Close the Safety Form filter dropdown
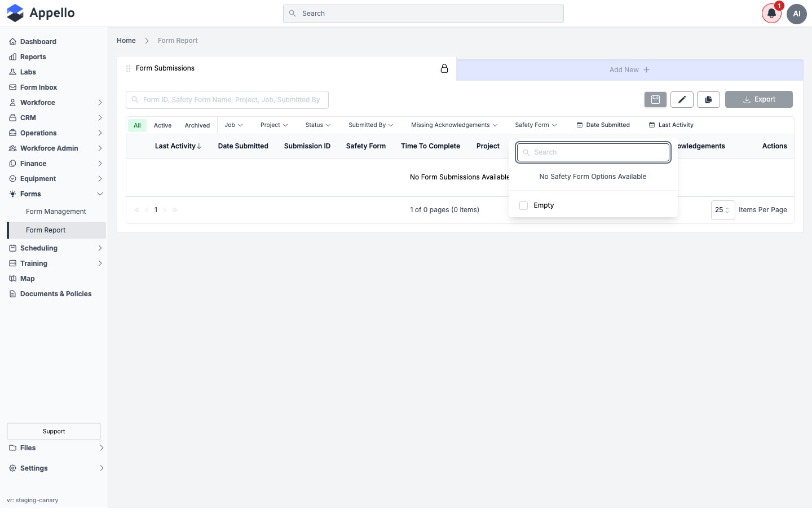Image resolution: width=812 pixels, height=518 pixels. [536, 125]
